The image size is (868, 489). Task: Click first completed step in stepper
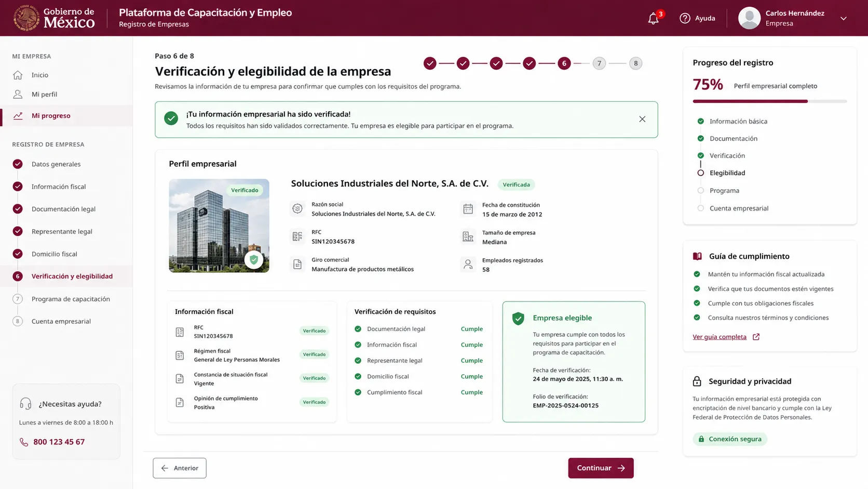[x=430, y=63]
